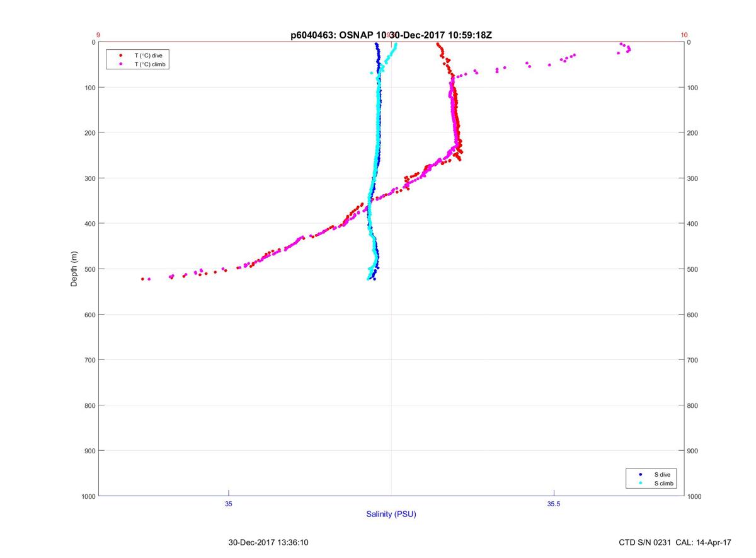The width and height of the screenshot is (756, 558).
Task: Click the salinity tick label 35.5
Action: (x=553, y=504)
